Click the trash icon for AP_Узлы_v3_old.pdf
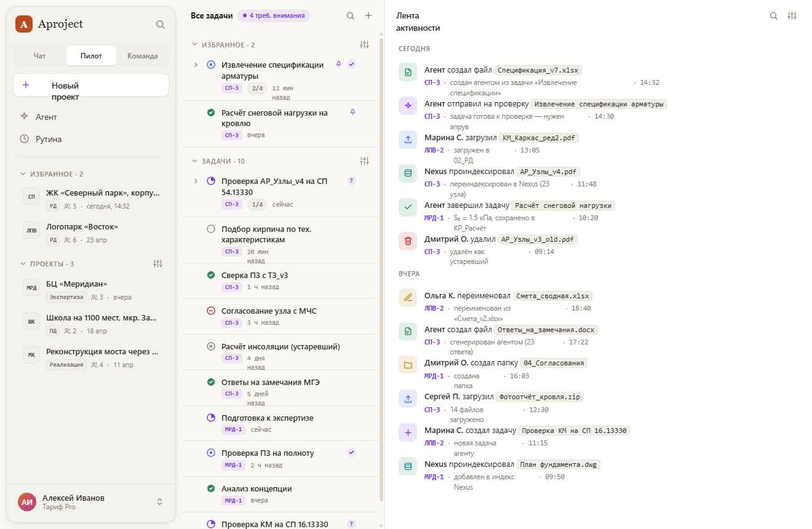Viewport: 812px width, 529px height. click(408, 242)
